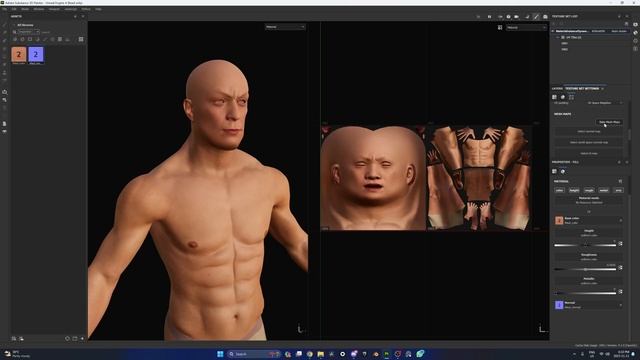This screenshot has width=640, height=360.
Task: Click the Properties Fill material sphere icon
Action: point(562,171)
